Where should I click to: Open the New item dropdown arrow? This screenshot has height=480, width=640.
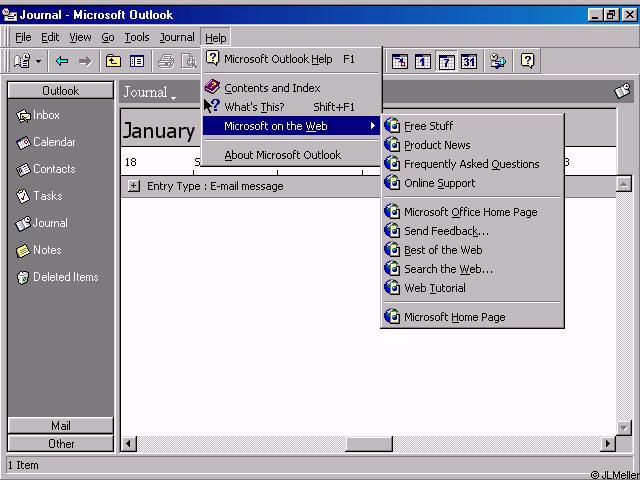point(38,62)
